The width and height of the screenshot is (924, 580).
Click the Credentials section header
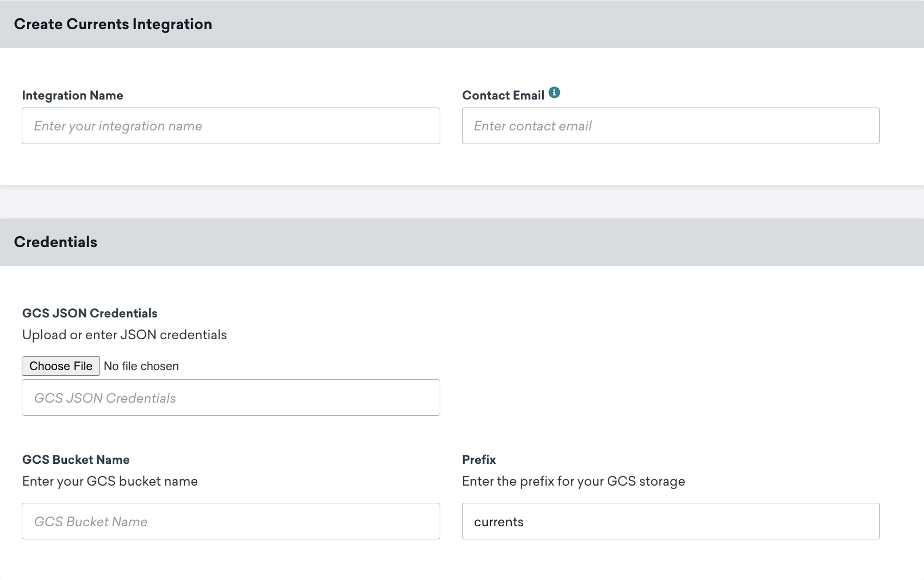tap(55, 242)
